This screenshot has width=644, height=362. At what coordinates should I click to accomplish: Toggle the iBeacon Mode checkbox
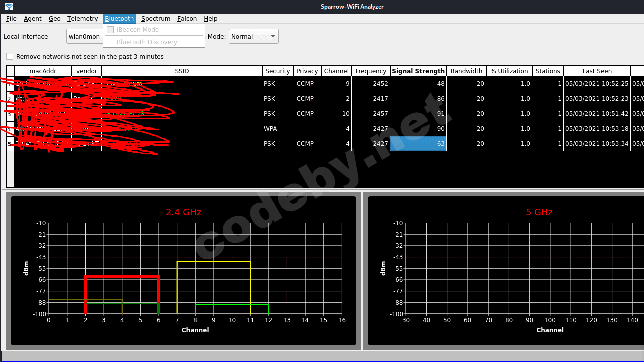click(110, 30)
